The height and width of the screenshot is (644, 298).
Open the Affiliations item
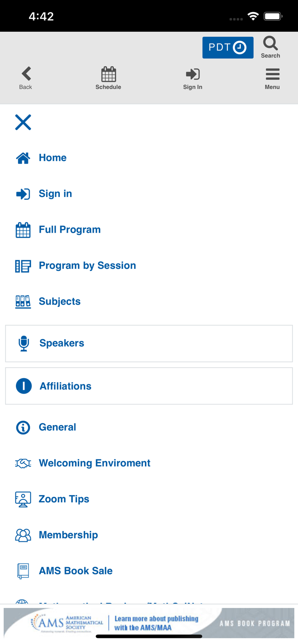pos(65,386)
